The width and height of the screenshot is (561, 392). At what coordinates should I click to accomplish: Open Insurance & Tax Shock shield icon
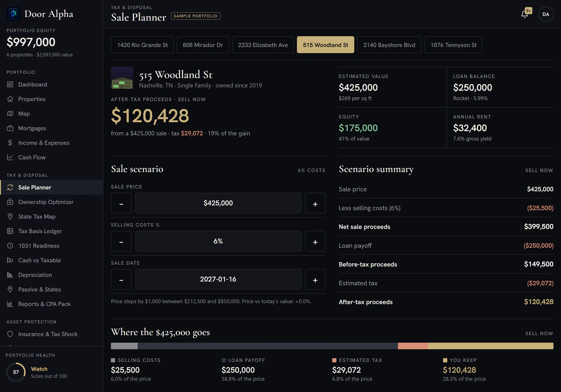(x=10, y=334)
